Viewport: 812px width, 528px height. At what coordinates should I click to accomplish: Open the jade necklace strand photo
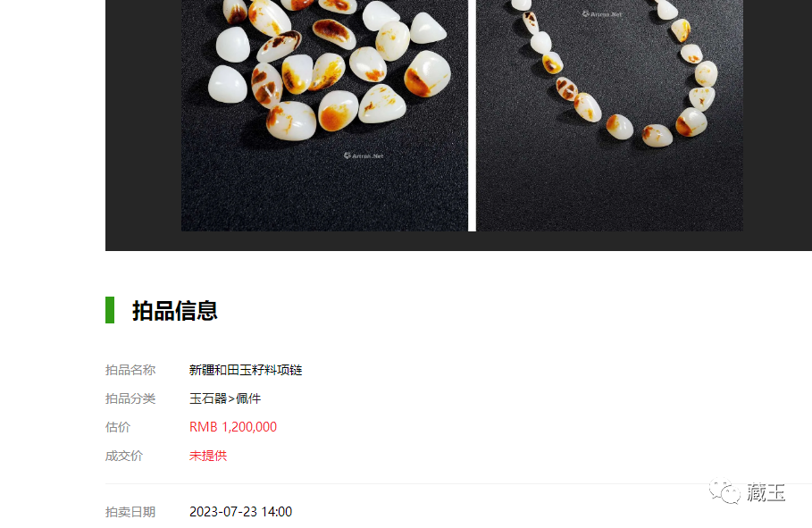click(609, 115)
